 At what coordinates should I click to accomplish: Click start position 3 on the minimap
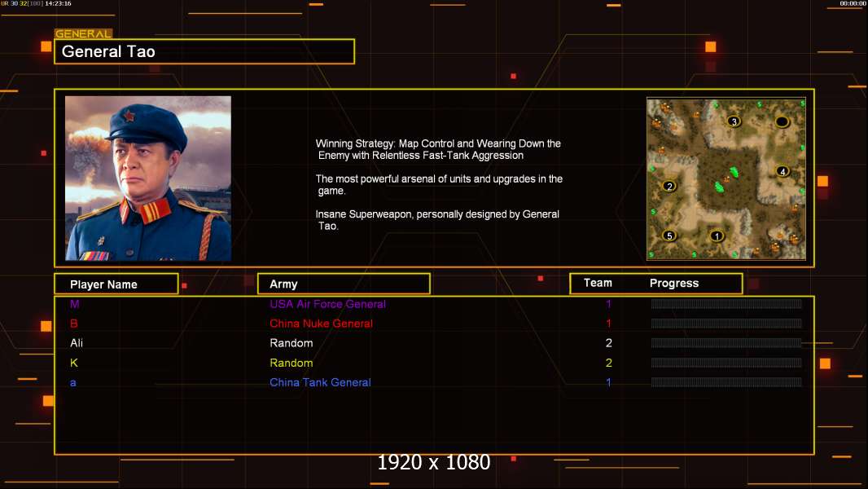[734, 121]
